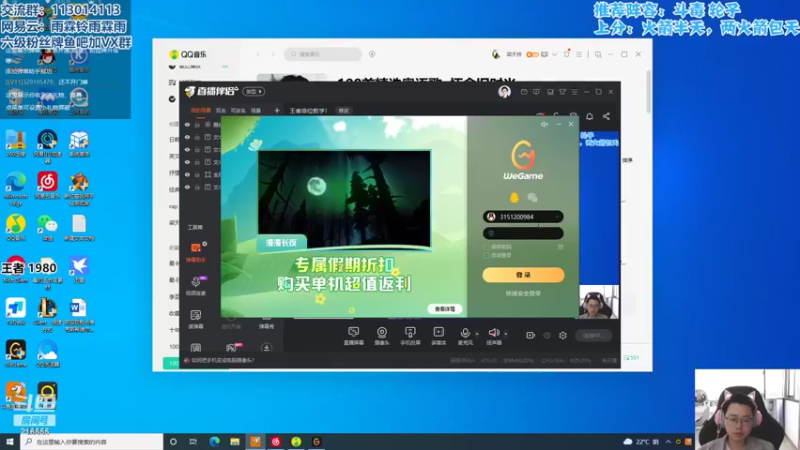
Task: Go back in QQ Music
Action: [258, 54]
